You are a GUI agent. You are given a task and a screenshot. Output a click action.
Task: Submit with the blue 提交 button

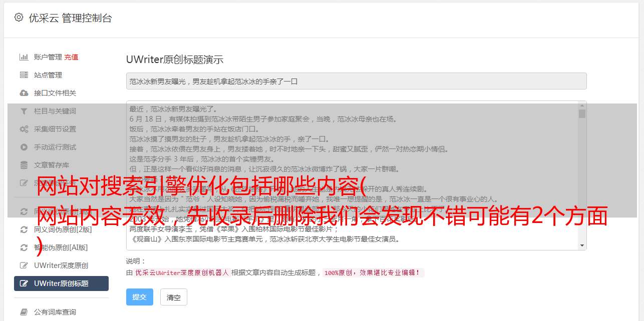click(x=140, y=297)
